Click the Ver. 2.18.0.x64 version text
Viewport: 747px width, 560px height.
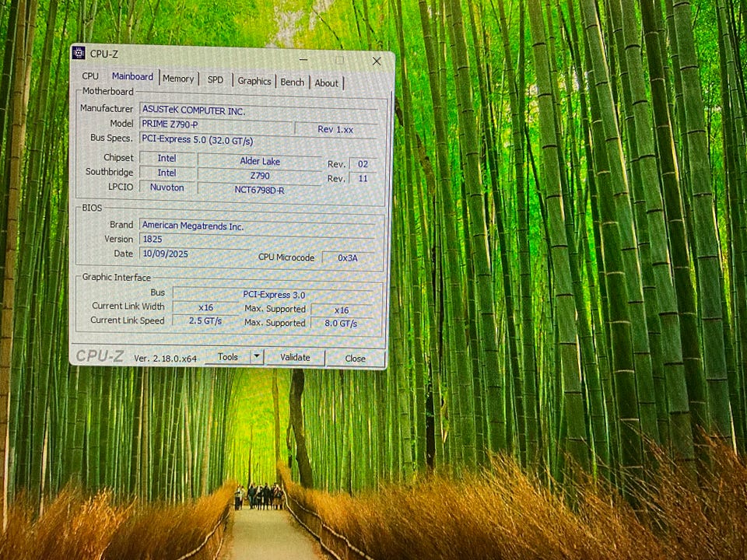[165, 359]
